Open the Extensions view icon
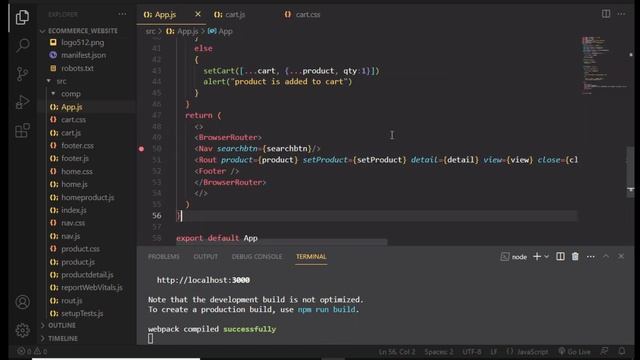 [x=22, y=131]
